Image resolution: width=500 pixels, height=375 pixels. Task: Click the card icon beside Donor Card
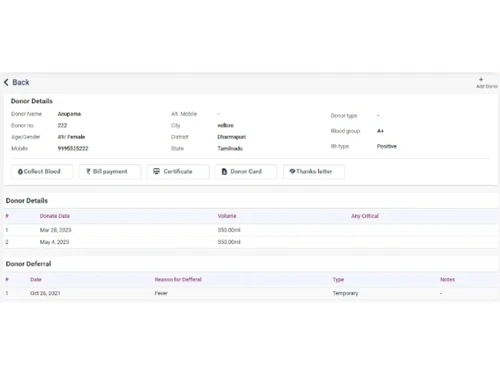point(224,171)
